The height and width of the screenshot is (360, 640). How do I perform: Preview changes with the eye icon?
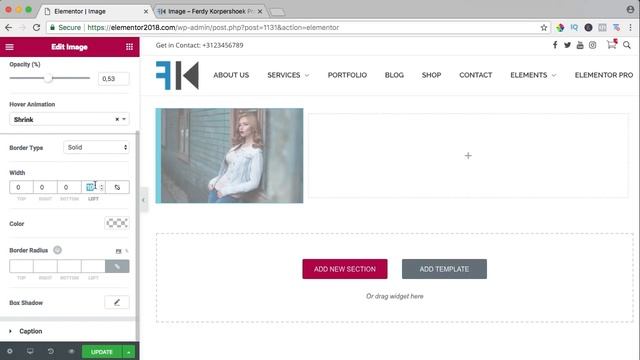[71, 351]
